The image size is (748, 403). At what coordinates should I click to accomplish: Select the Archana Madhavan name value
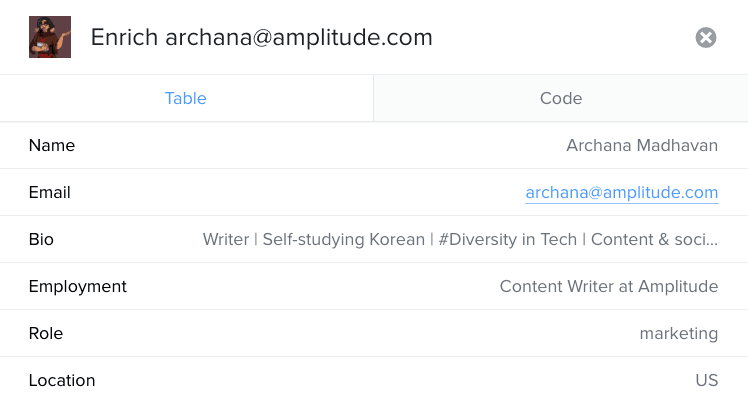tap(642, 146)
